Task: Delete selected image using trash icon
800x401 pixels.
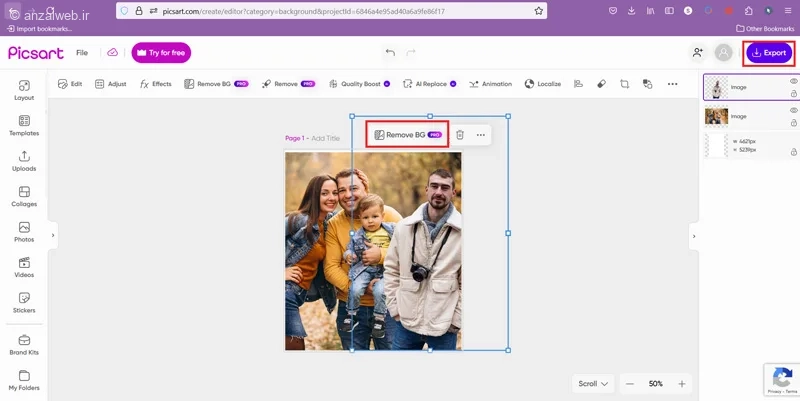Action: 460,135
